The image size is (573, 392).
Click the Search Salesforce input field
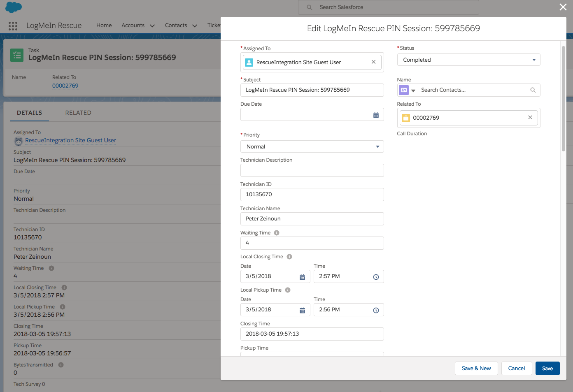(x=389, y=7)
